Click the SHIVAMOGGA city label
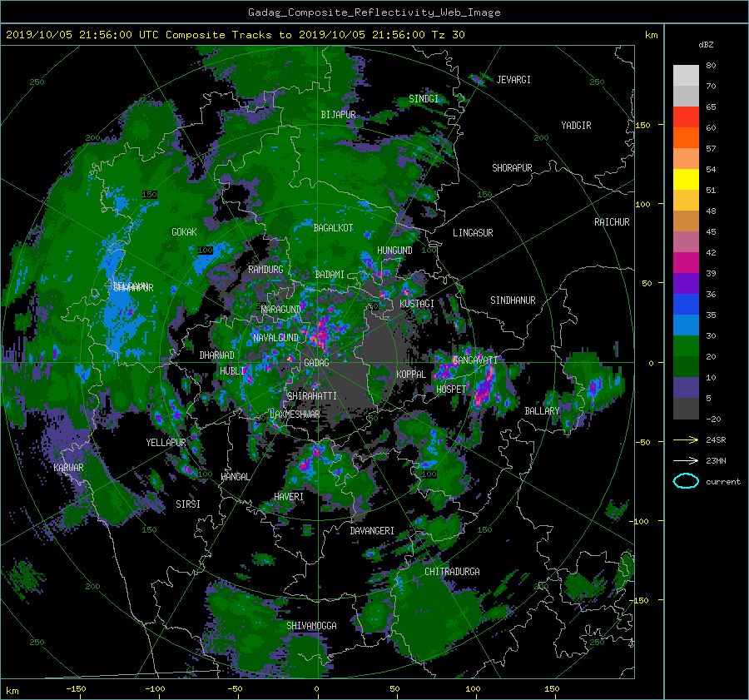 pos(311,626)
